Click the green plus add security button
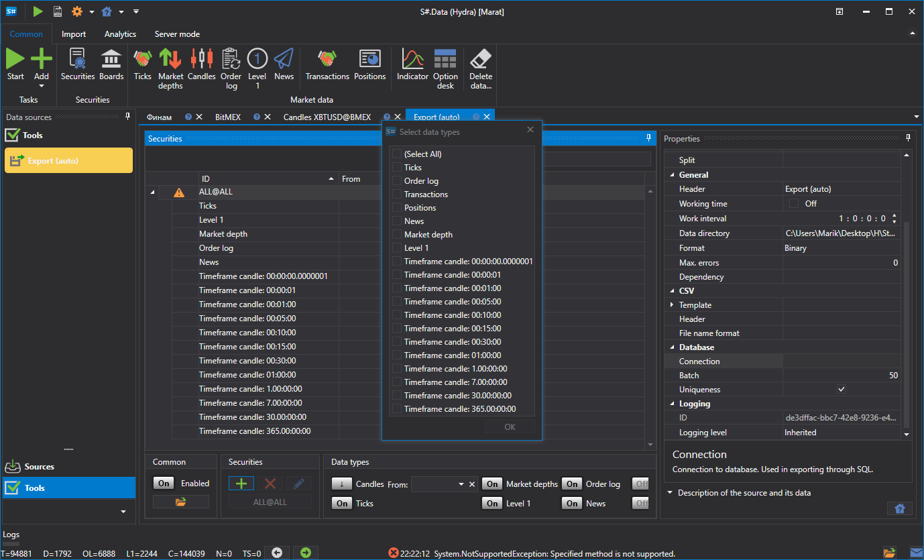This screenshot has height=560, width=924. point(241,484)
